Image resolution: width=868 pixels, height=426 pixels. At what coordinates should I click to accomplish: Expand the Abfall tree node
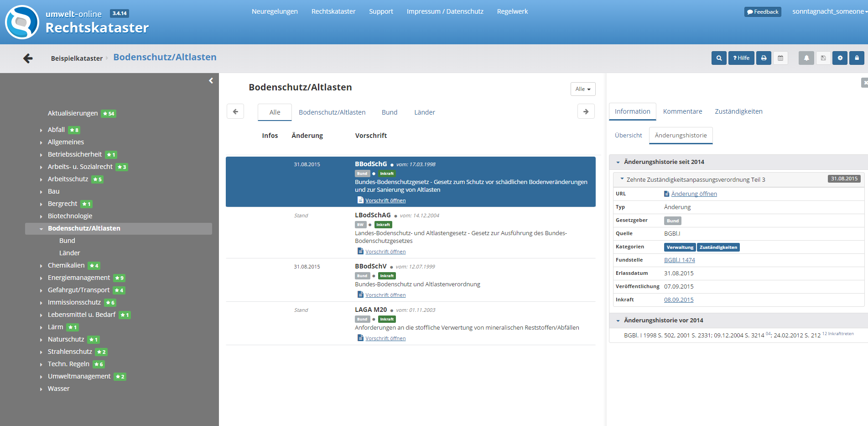(x=41, y=130)
